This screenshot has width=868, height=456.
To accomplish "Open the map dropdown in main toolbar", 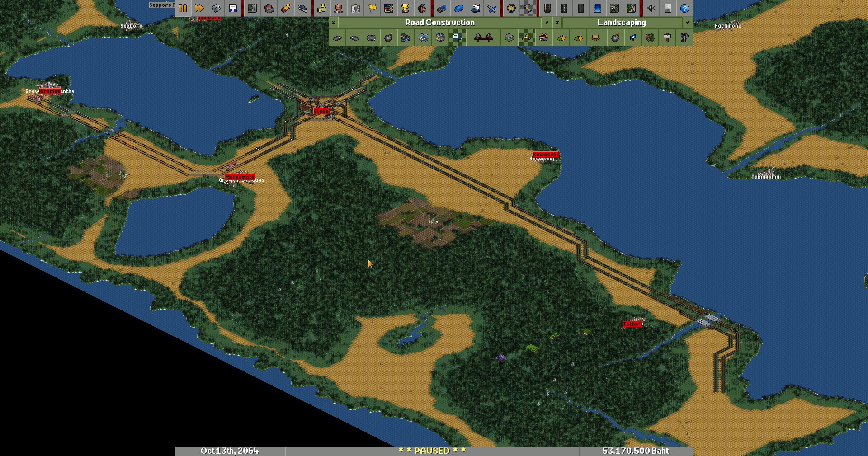I will [x=252, y=8].
